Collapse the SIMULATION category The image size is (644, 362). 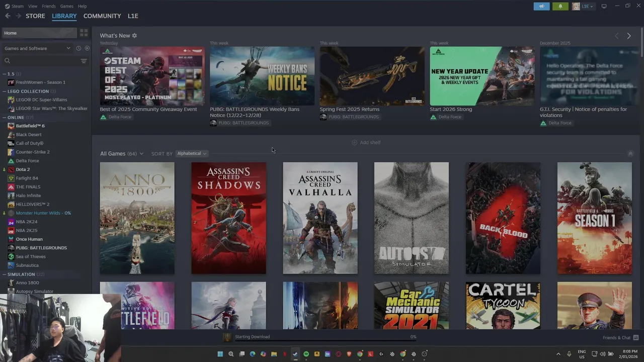pos(5,274)
